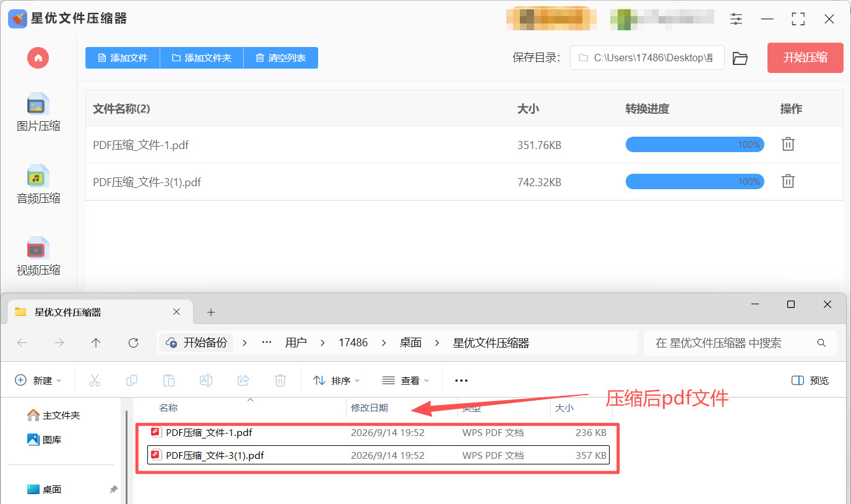The image size is (851, 504).
Task: Click the 742.32KB size value
Action: 539,182
